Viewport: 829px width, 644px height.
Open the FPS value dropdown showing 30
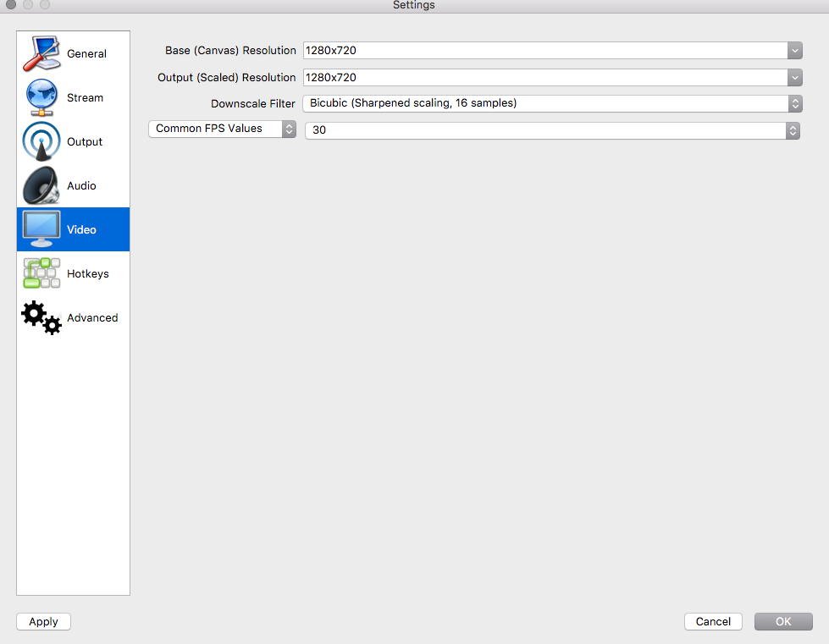click(x=552, y=130)
